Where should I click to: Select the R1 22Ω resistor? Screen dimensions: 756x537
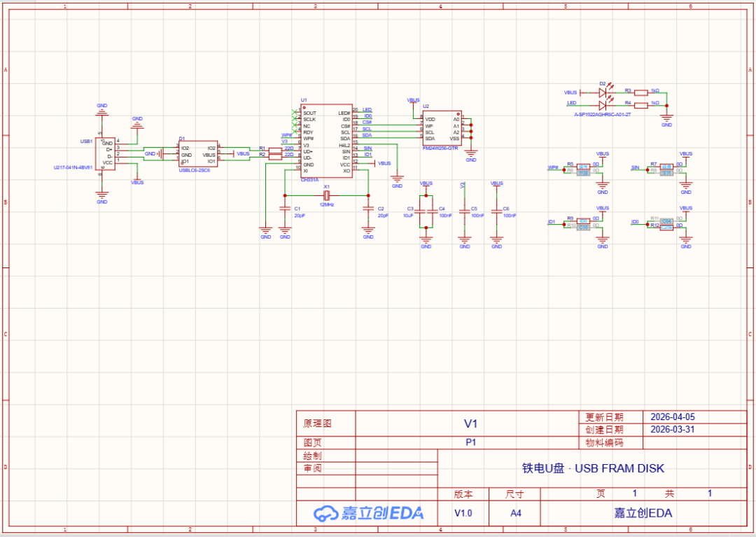(x=274, y=149)
